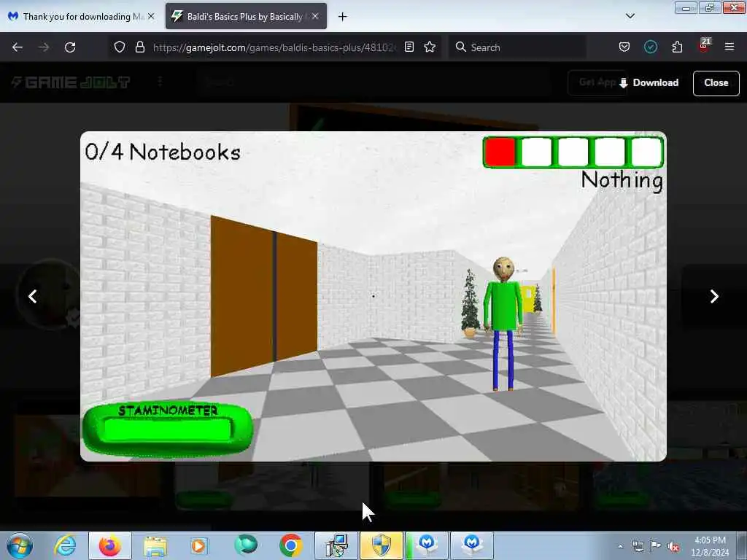View site security padlock info

click(139, 47)
